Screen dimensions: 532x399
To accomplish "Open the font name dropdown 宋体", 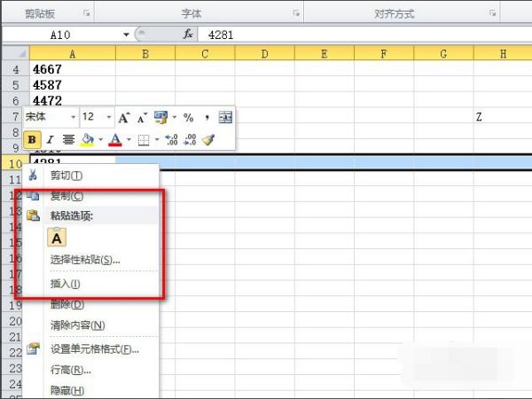I will coord(73,117).
